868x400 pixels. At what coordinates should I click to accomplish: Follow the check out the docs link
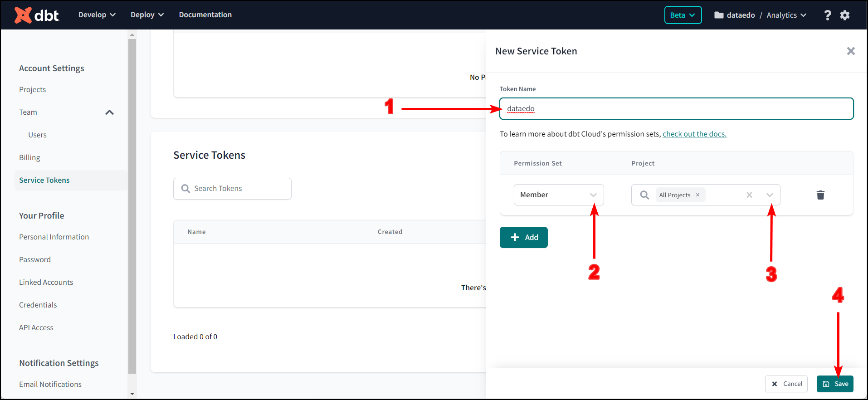[694, 134]
